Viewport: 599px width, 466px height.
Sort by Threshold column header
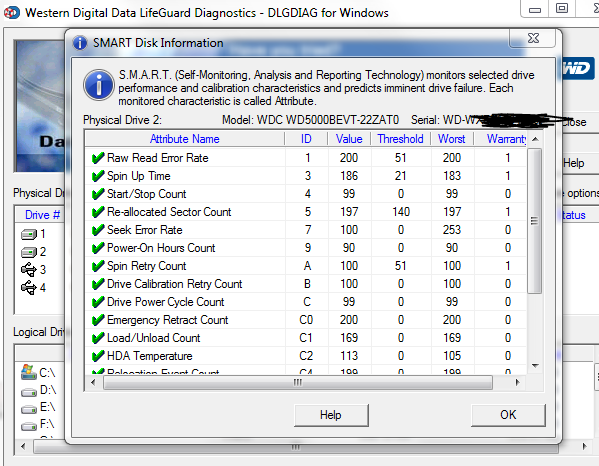click(x=400, y=139)
